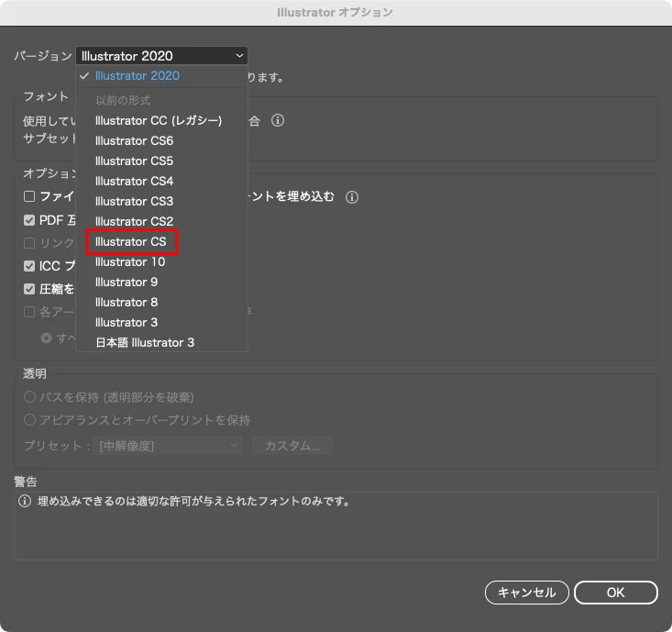Image resolution: width=672 pixels, height=632 pixels.
Task: Uncheck the 圧縮を使用 checkbox
Action: (x=29, y=289)
